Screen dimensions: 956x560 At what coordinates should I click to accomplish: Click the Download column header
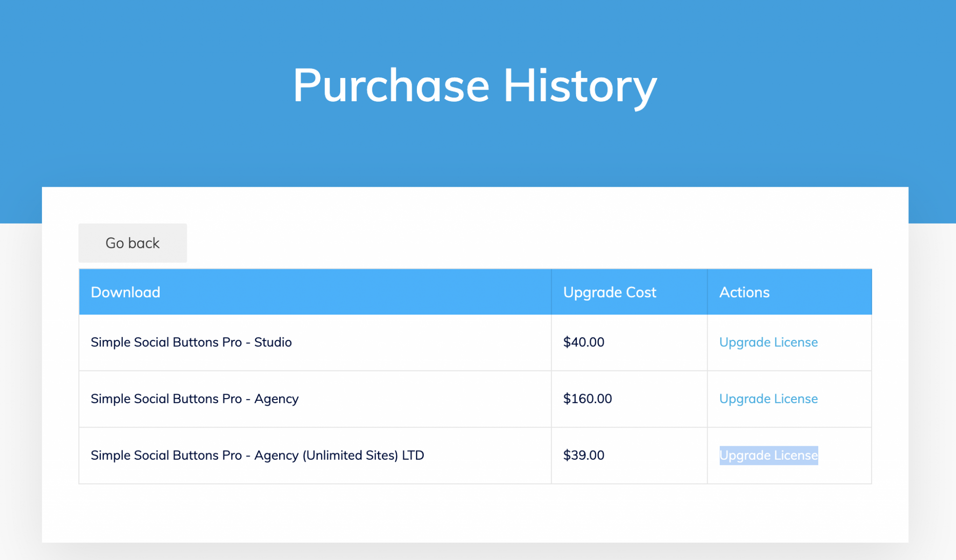(125, 292)
